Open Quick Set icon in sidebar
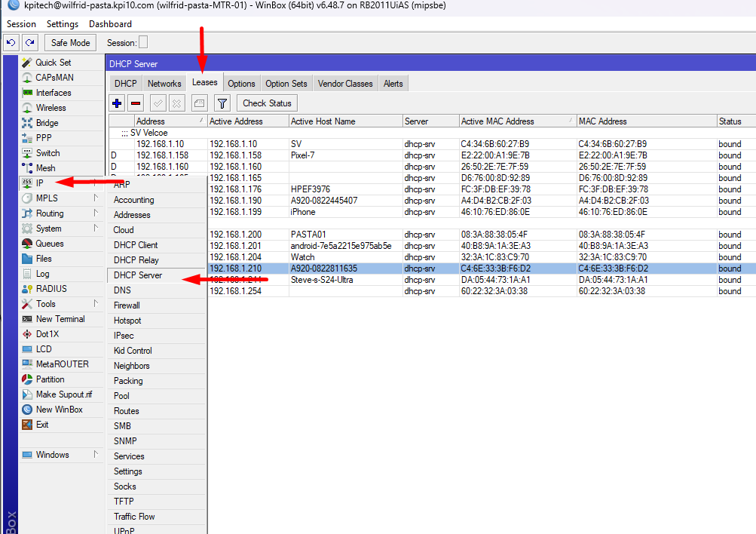 27,63
